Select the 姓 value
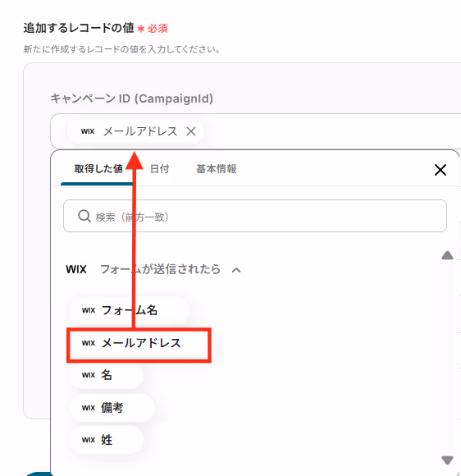Screen dimensions: 461x476 (106, 440)
